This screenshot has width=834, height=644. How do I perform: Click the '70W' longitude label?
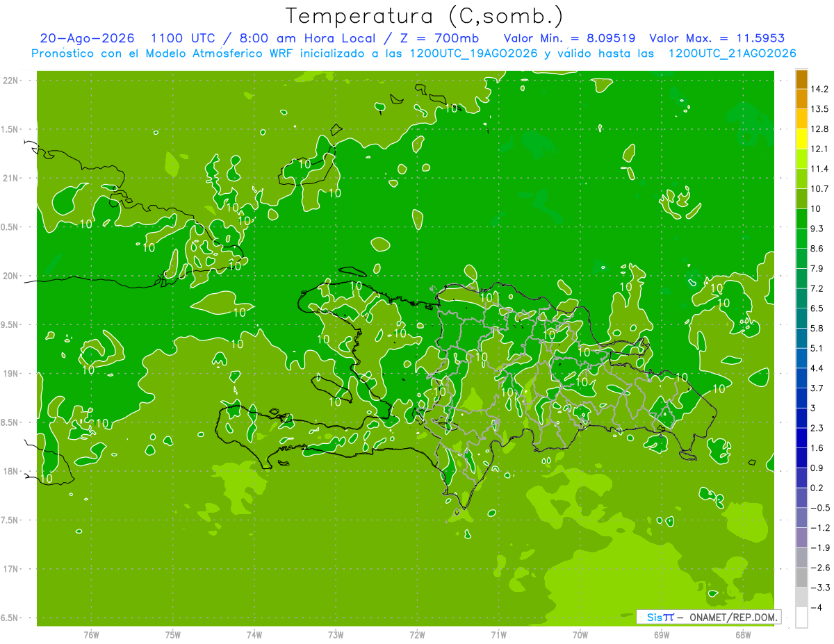tap(580, 635)
